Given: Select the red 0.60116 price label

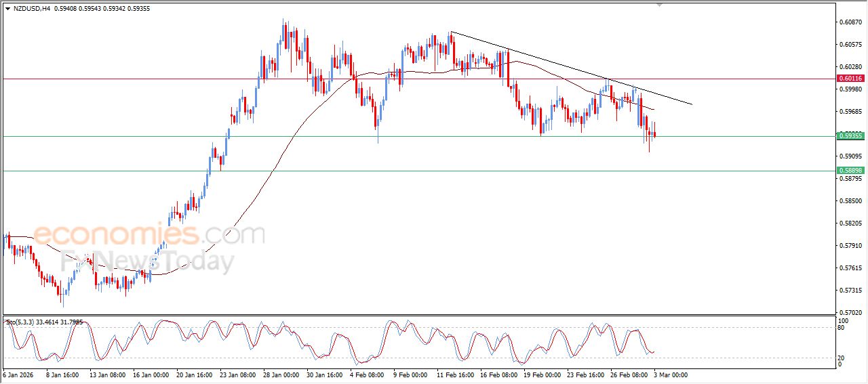Looking at the screenshot, I should point(851,79).
